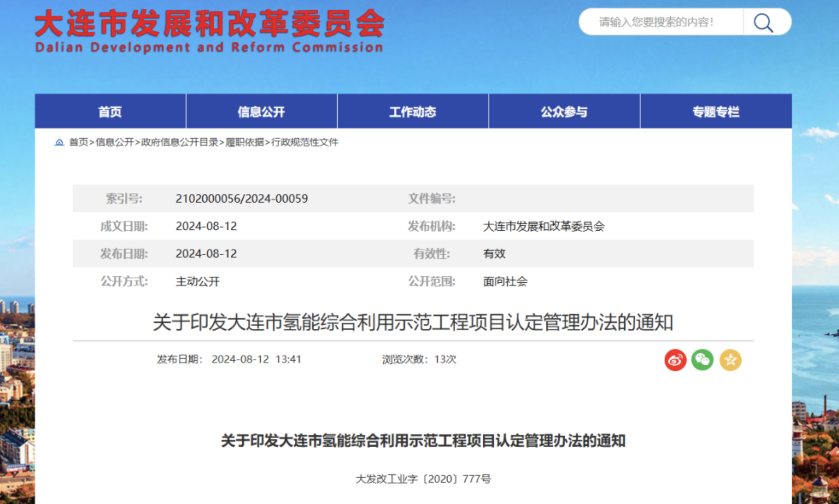The height and width of the screenshot is (504, 839).
Task: Click the 大连市发展和改革委员会 site logo title
Action: click(x=209, y=23)
